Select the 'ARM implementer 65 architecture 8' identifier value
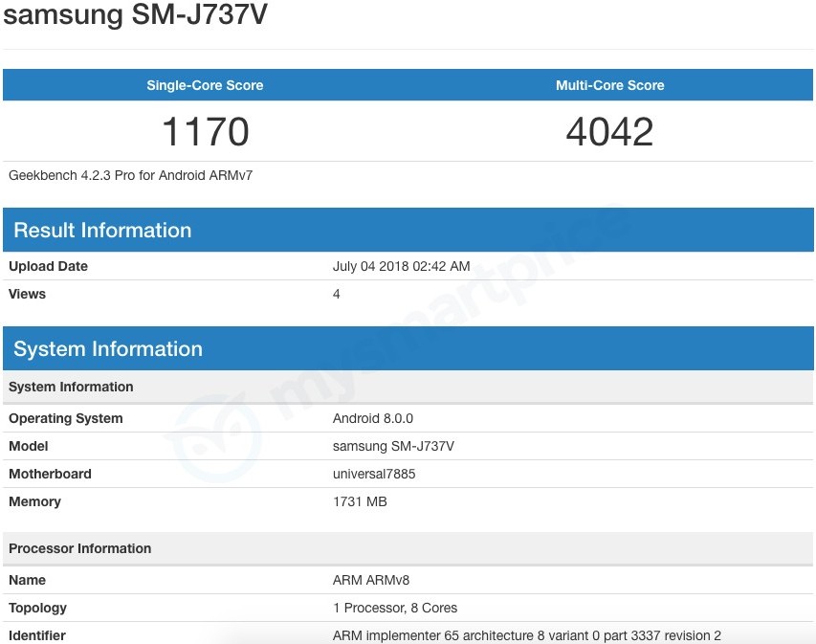The height and width of the screenshot is (644, 816). click(x=527, y=635)
